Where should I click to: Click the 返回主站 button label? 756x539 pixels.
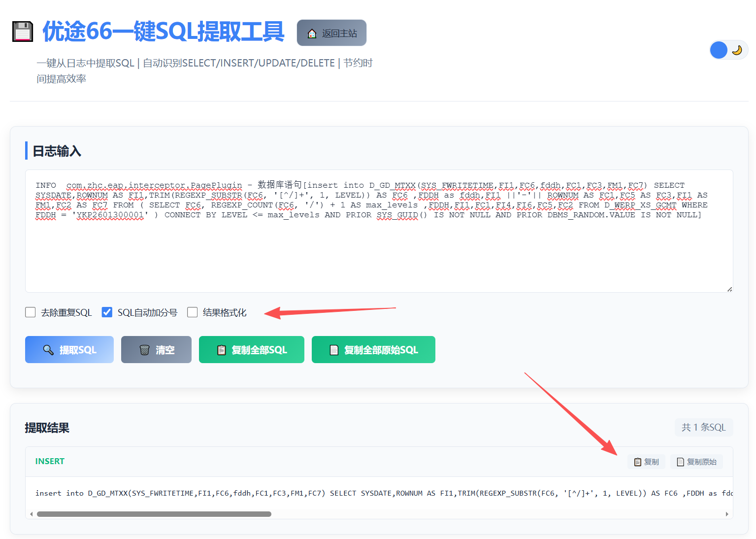tap(339, 34)
